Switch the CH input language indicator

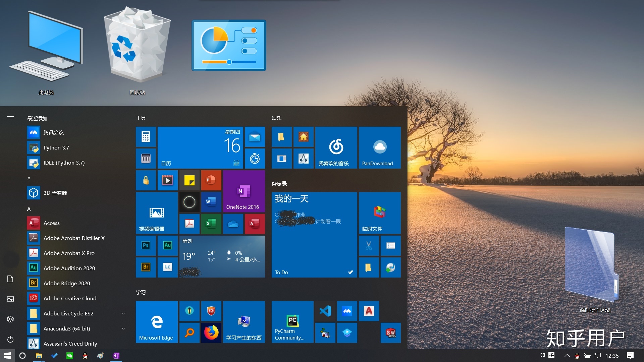click(x=542, y=355)
